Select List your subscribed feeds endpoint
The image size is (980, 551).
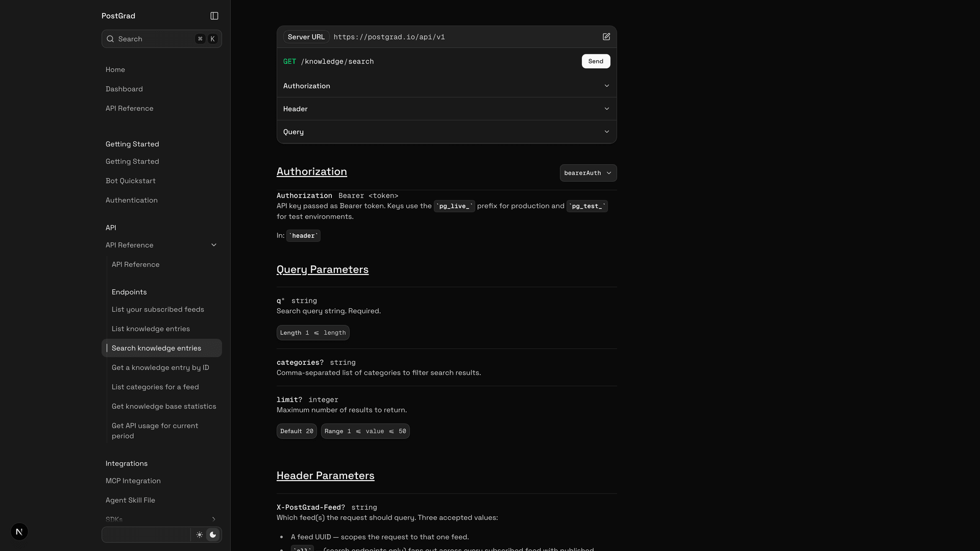pyautogui.click(x=158, y=309)
